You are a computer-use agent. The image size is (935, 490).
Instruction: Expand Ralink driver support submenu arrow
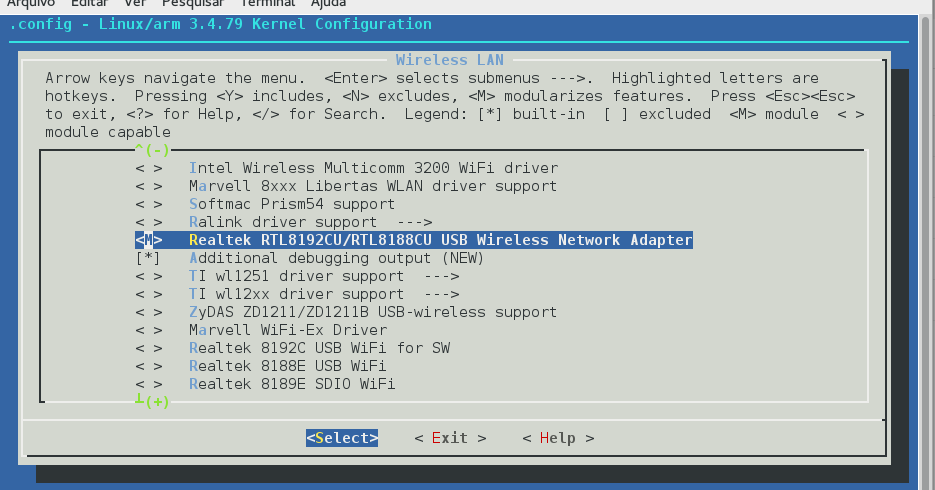[x=414, y=222]
